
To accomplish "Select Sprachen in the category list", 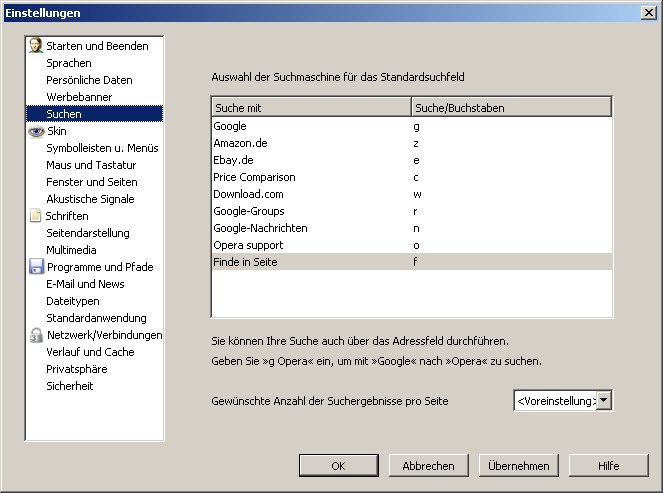I will pyautogui.click(x=69, y=63).
